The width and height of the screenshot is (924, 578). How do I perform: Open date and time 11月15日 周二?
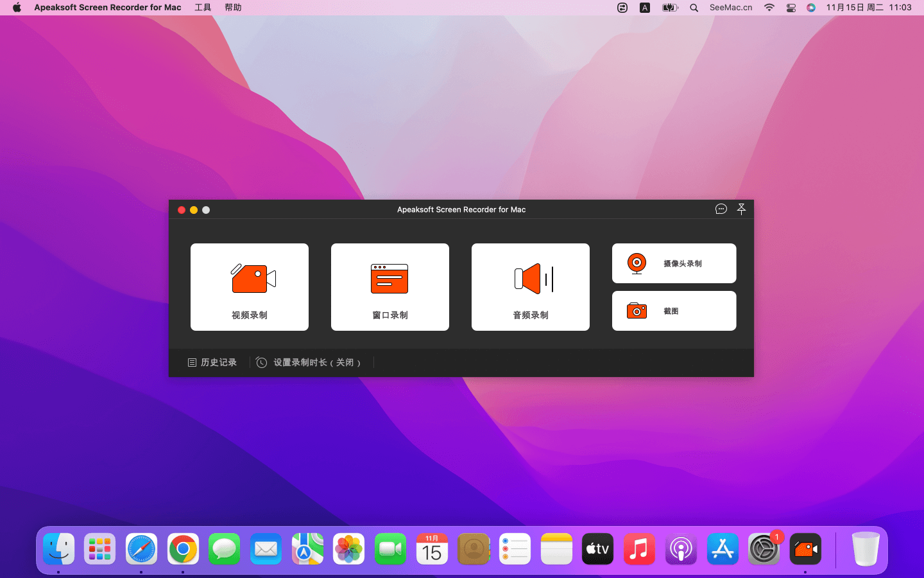[x=869, y=8]
